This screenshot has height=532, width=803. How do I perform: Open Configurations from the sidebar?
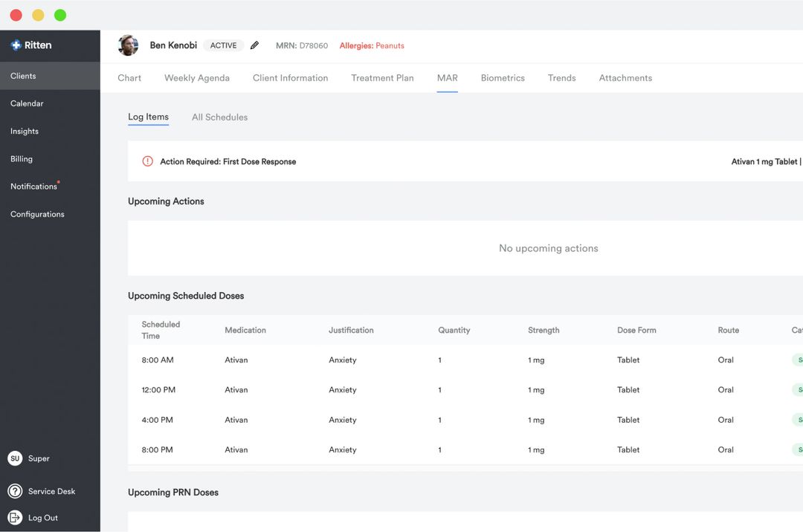point(37,213)
